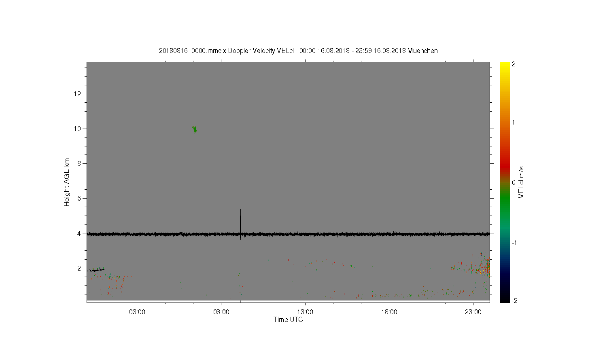
Task: Click the black vertical spike near 09:00
Action: point(240,224)
